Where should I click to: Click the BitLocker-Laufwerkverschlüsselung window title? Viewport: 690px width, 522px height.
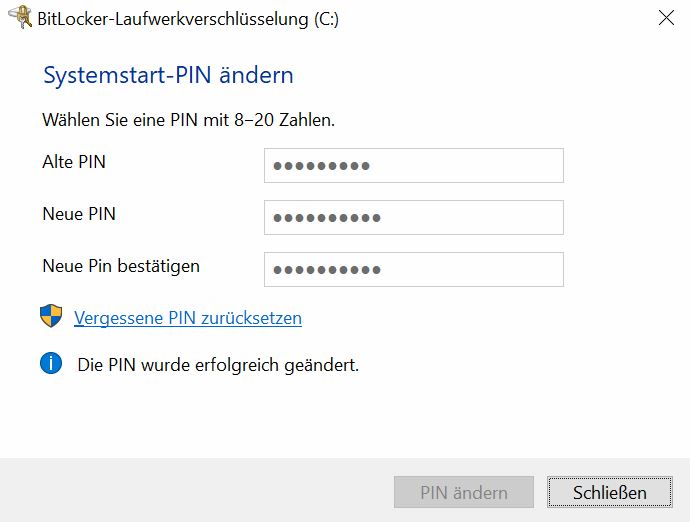point(188,19)
